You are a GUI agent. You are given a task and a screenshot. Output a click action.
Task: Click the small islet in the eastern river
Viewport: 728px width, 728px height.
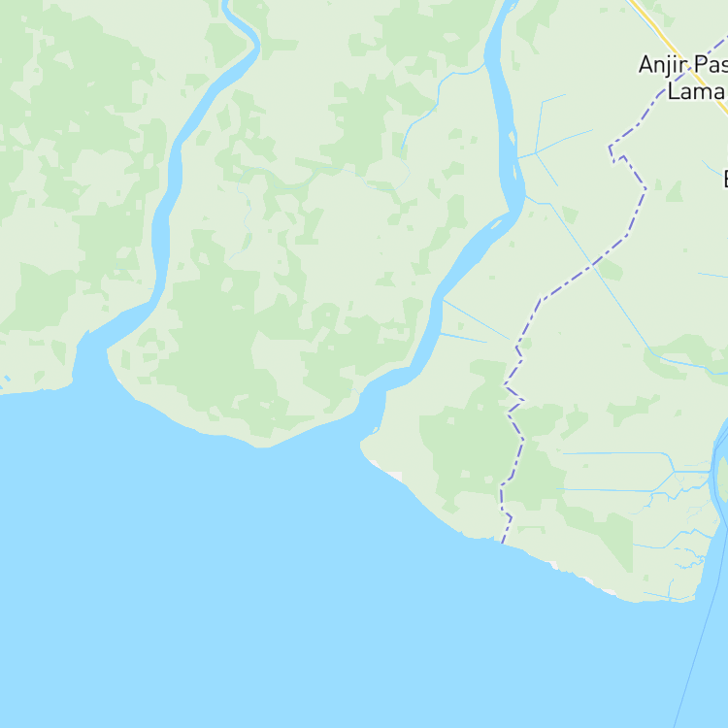[513, 139]
